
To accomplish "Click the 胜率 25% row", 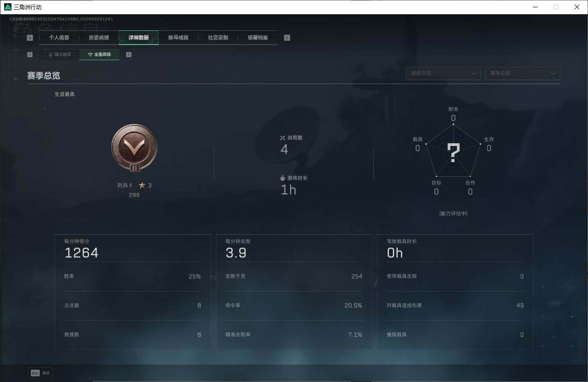I will (x=133, y=276).
